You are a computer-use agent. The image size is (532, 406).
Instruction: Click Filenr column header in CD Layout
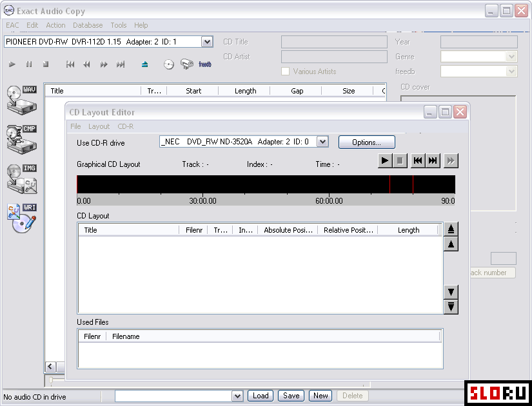coord(193,230)
